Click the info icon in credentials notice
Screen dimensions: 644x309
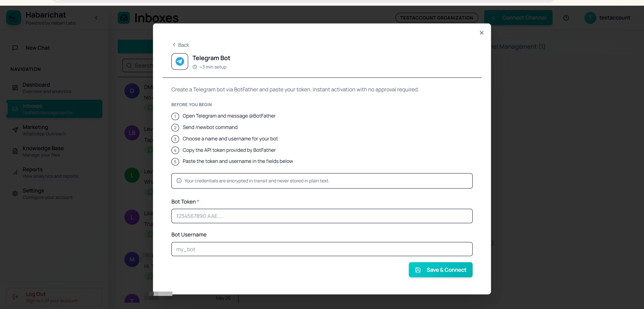(x=179, y=181)
